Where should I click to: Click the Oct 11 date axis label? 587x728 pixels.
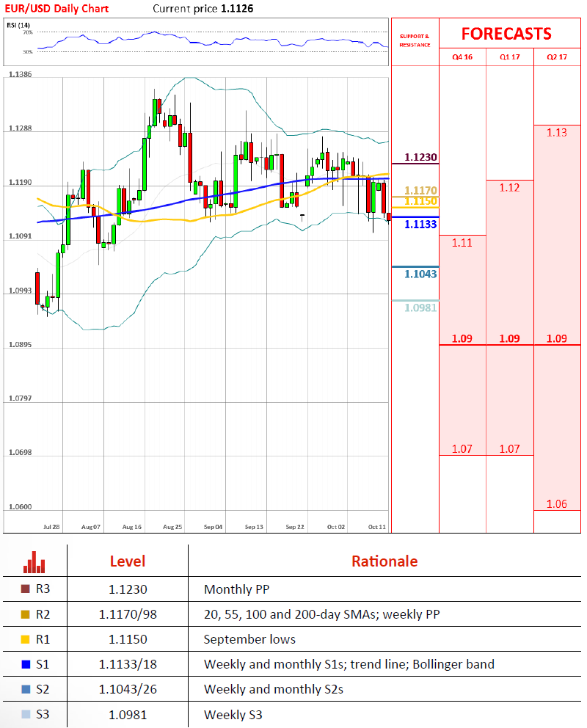click(377, 527)
